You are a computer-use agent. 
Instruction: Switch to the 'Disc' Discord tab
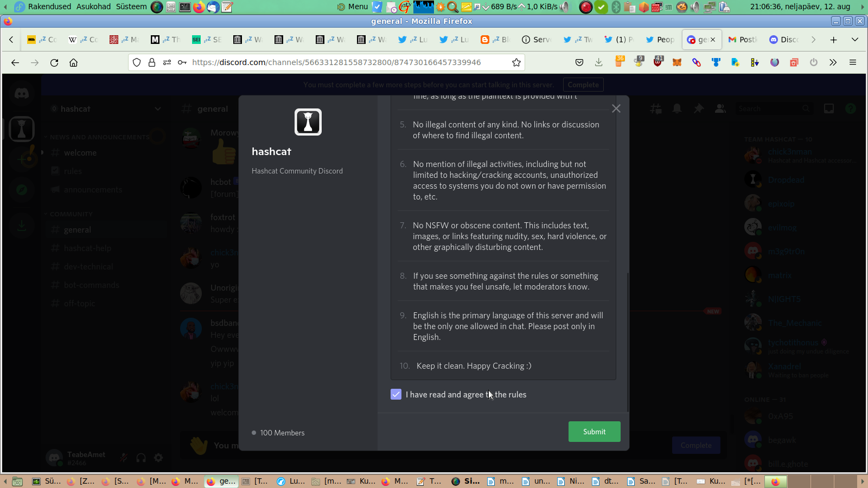(x=784, y=40)
